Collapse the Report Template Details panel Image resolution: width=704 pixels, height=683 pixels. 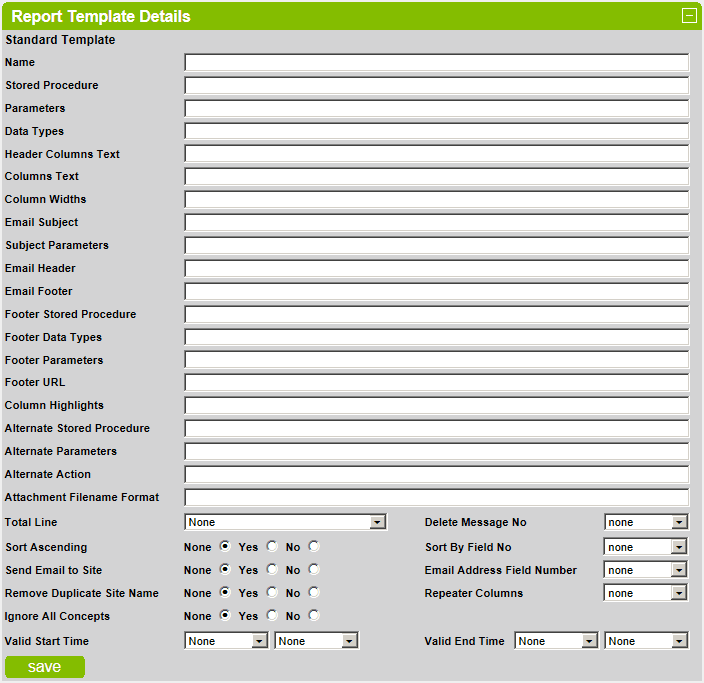tap(688, 16)
